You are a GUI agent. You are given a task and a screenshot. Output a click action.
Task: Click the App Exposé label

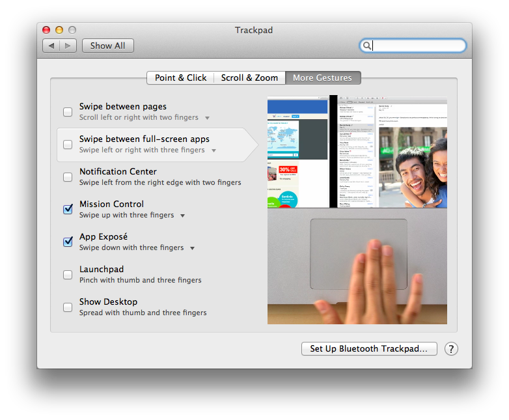coord(103,236)
